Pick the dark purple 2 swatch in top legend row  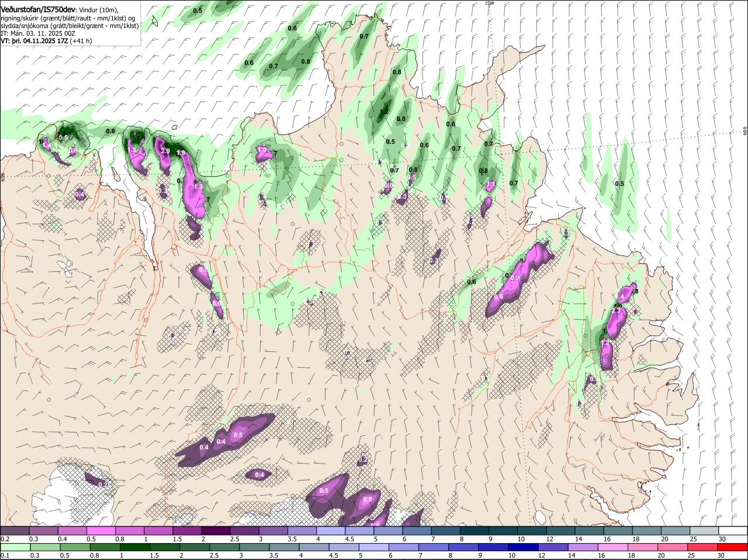pos(214,530)
